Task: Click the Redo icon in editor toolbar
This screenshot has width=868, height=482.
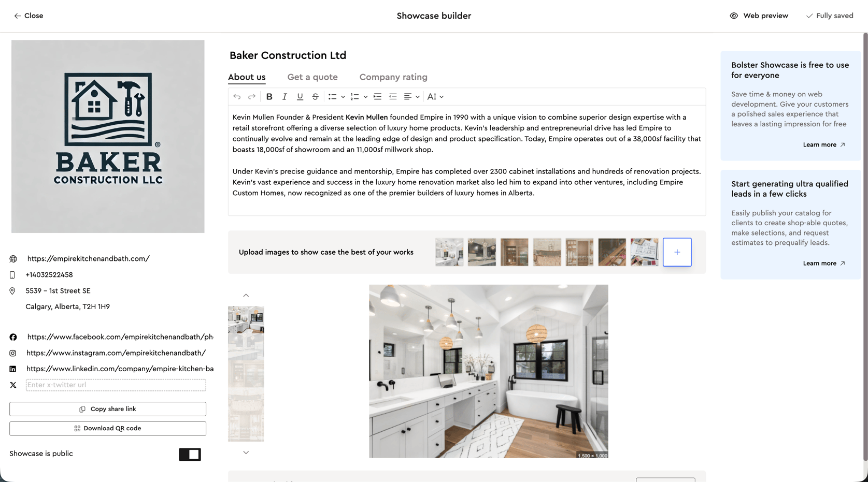Action: click(252, 97)
